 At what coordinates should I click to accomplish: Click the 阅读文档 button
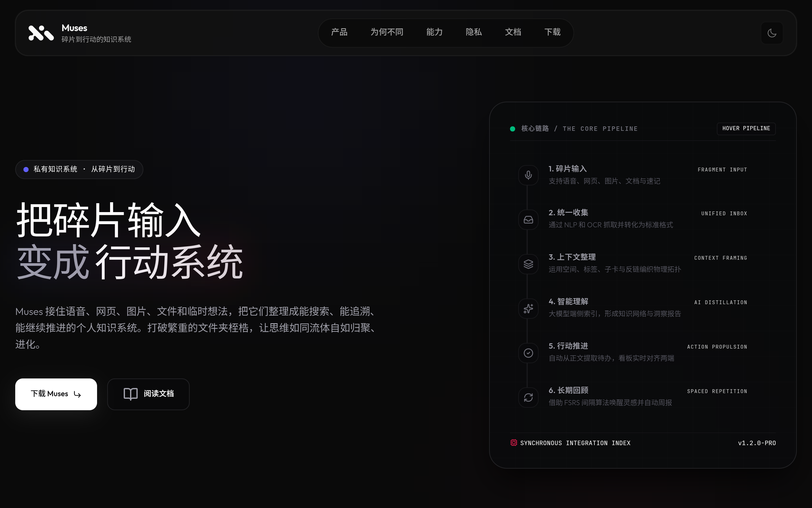[x=148, y=394]
